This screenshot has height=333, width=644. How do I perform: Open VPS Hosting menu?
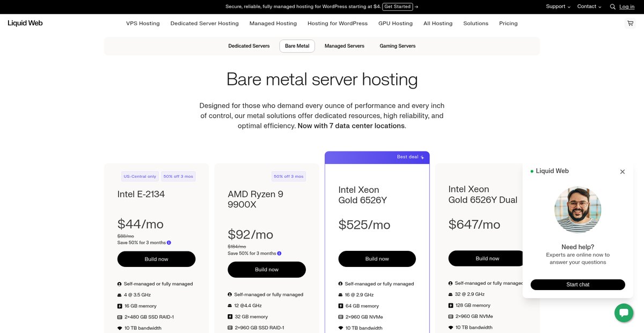pos(143,24)
